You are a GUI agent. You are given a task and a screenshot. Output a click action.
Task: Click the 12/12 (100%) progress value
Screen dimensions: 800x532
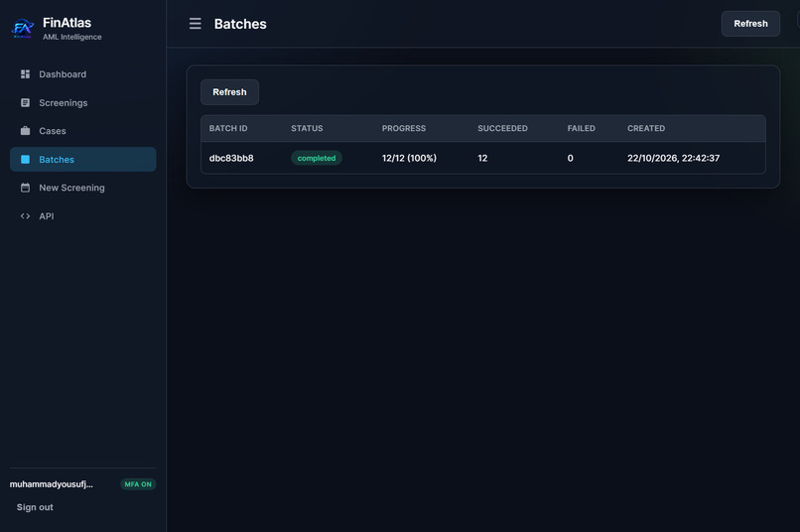pos(409,158)
